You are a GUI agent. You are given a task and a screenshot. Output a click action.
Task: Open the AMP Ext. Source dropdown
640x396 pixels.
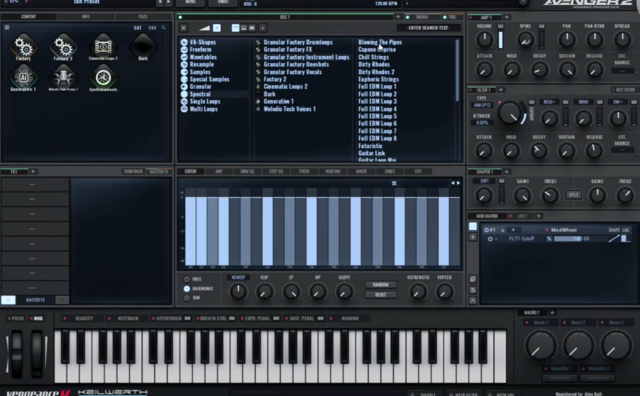[x=622, y=71]
